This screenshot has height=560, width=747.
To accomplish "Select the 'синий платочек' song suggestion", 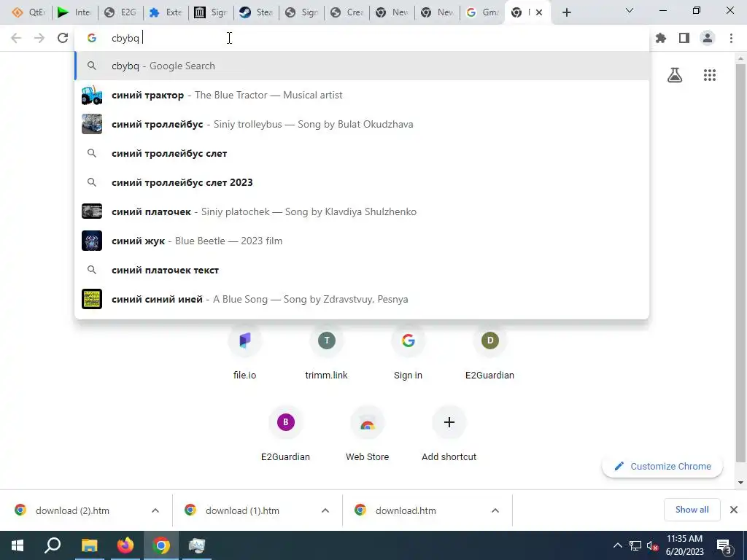I will coord(362,211).
